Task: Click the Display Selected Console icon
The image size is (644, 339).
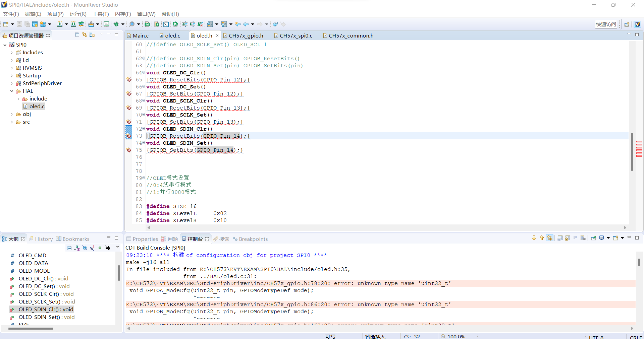Action: coord(602,238)
